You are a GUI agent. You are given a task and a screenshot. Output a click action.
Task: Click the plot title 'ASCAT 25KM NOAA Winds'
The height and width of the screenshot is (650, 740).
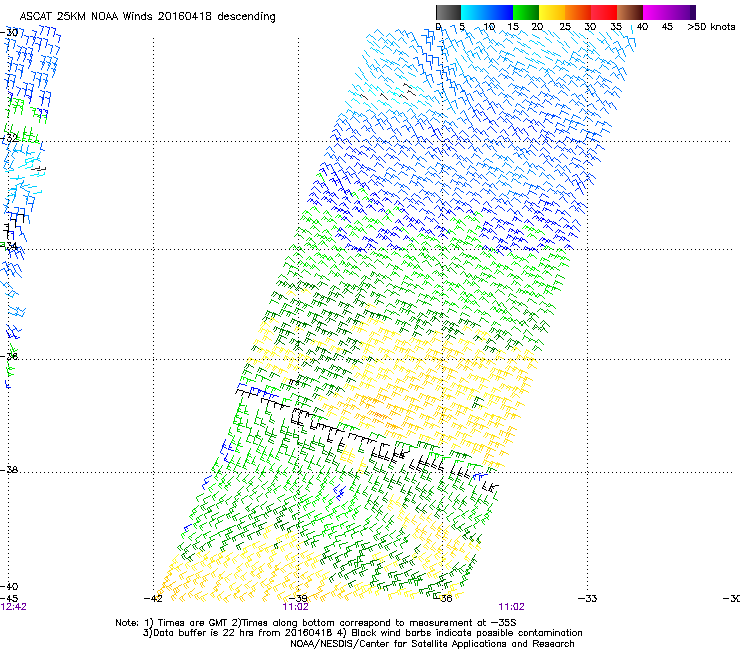click(x=86, y=16)
